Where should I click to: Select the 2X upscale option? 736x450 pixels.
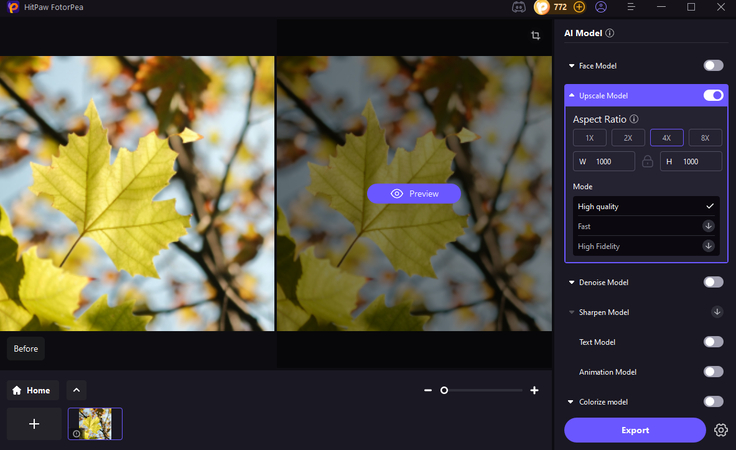click(x=628, y=138)
